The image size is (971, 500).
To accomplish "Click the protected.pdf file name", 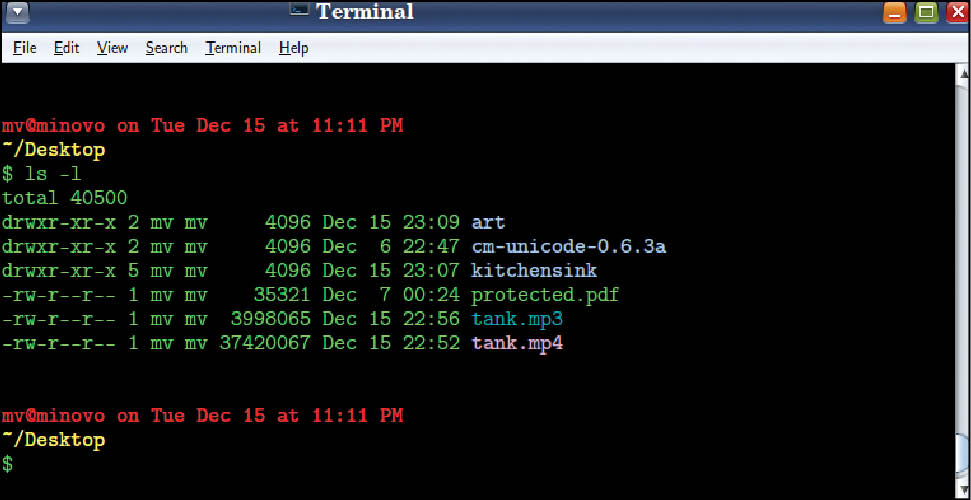I will tap(545, 295).
